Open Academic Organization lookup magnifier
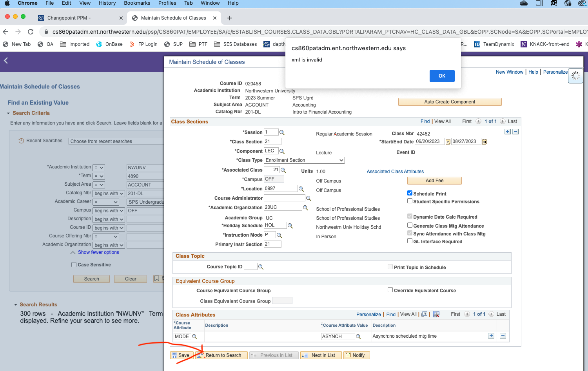 (305, 208)
